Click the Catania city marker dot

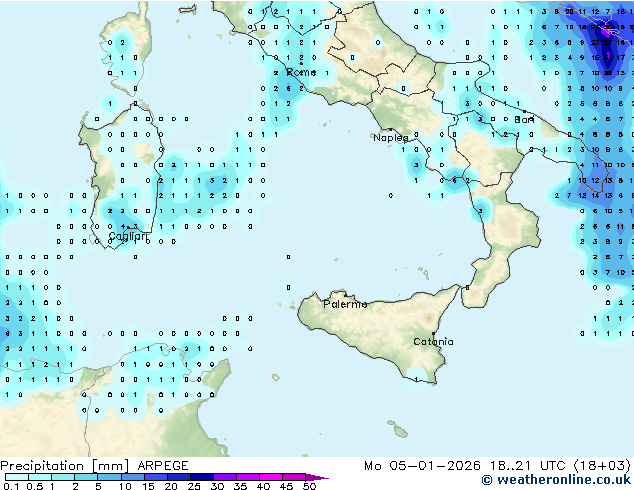click(x=433, y=334)
